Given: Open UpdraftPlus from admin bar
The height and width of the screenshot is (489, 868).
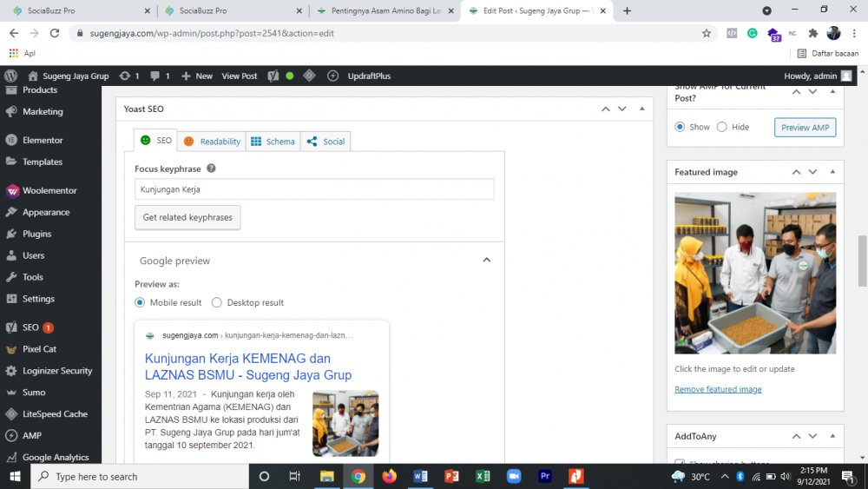Looking at the screenshot, I should coord(369,76).
